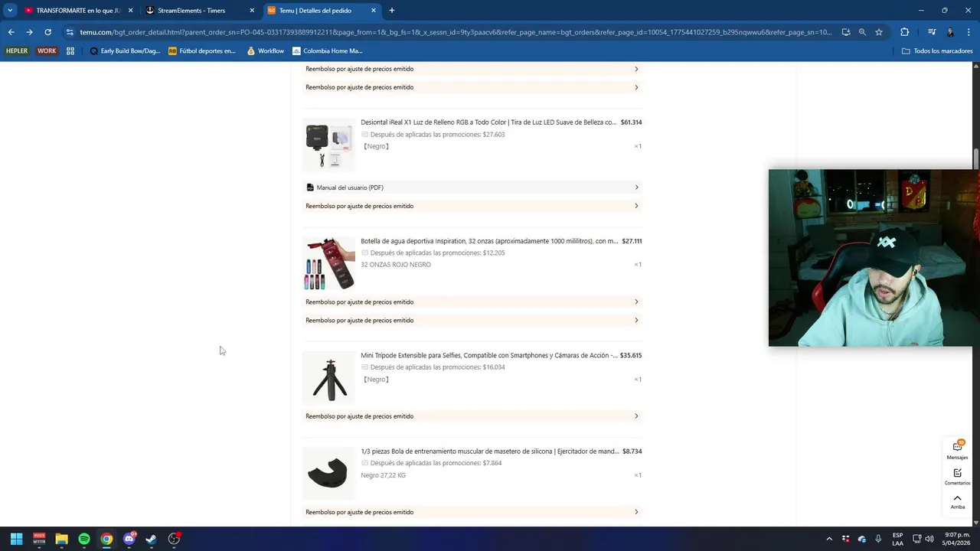Bookmark this page with the star icon
The height and width of the screenshot is (551, 980).
879,32
